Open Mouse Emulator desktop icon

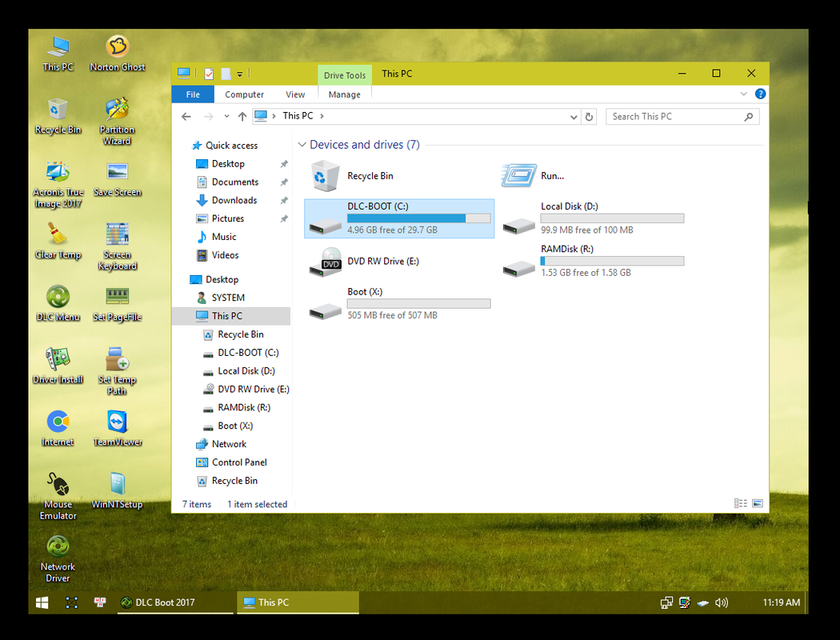click(58, 497)
